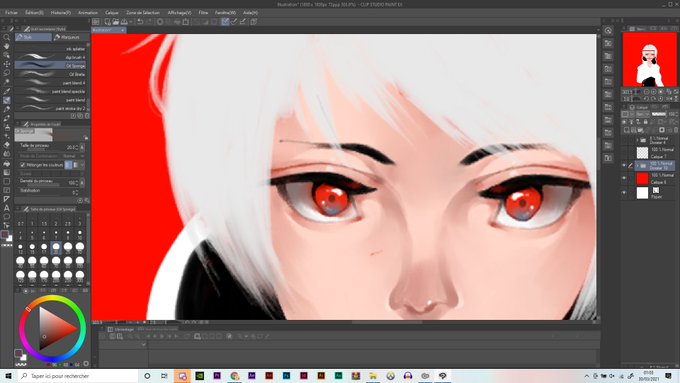Open the Fichier menu
This screenshot has width=680, height=383.
pyautogui.click(x=11, y=13)
